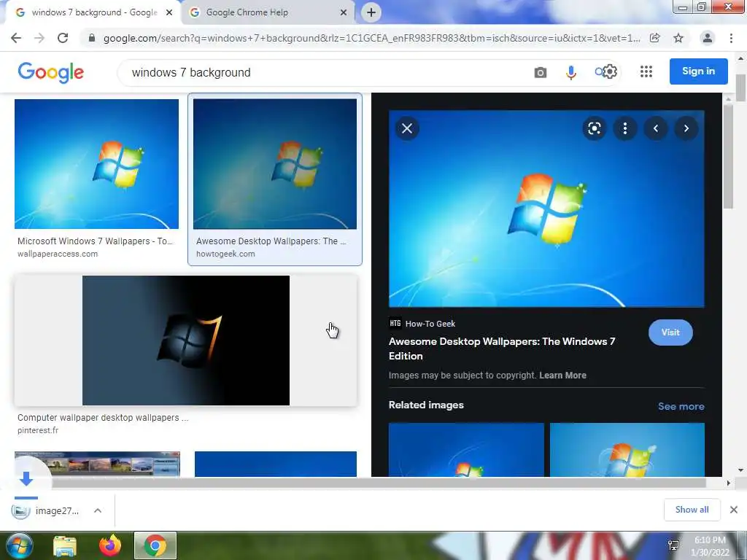Viewport: 747px width, 560px height.
Task: Start voice search with microphone
Action: click(570, 72)
